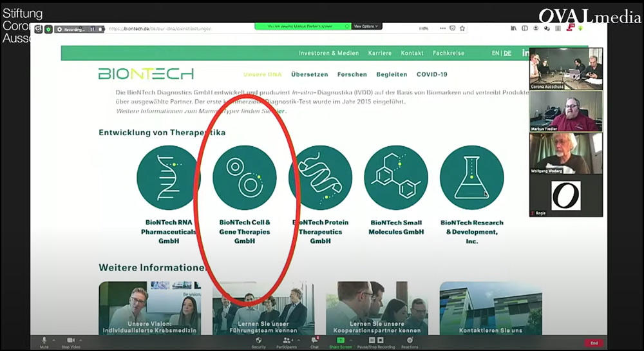Select the BioNTech Protein Therapeutics icon

(x=320, y=177)
